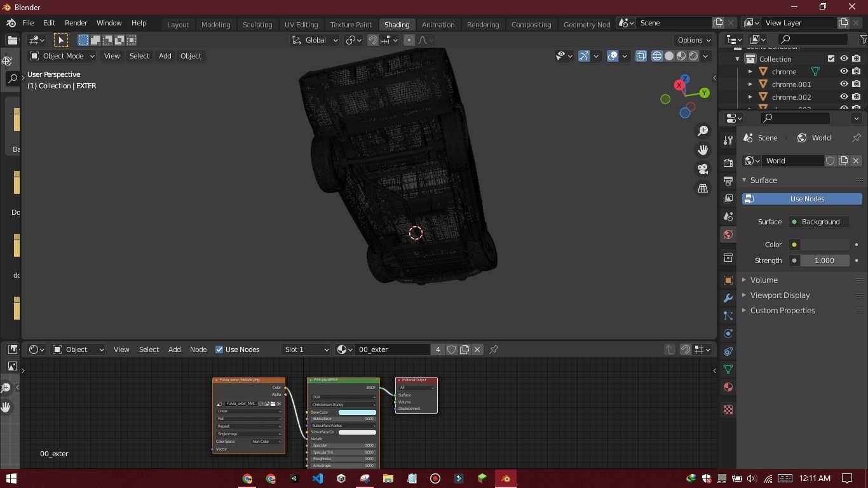
Task: Switch perspective/orthographic with the grid gizmo
Action: pos(703,188)
